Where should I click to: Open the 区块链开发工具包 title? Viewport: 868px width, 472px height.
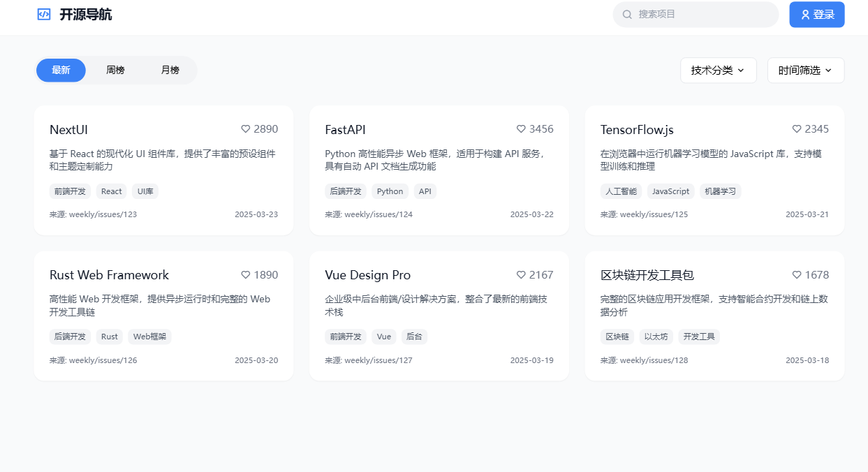pos(647,275)
